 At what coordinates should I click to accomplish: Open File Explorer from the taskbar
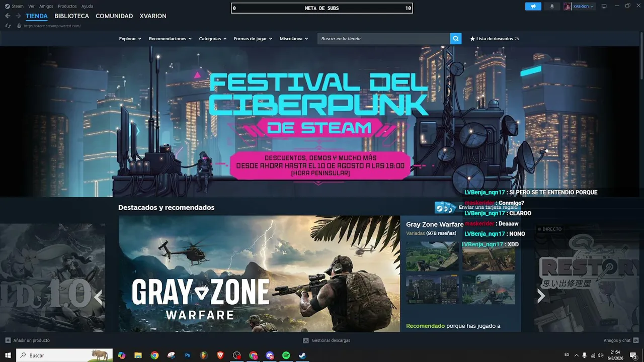pos(138,355)
